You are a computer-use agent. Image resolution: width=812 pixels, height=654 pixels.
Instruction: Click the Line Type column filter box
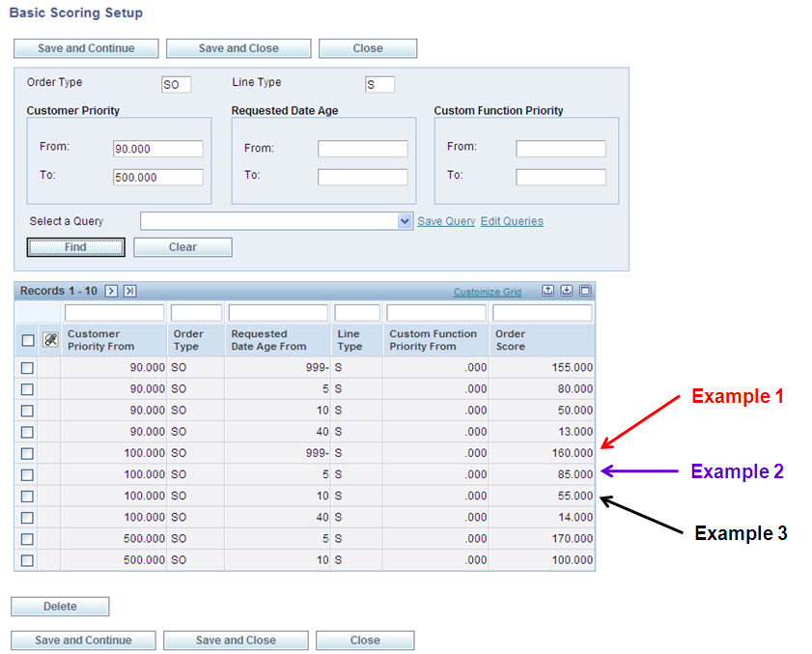(357, 313)
